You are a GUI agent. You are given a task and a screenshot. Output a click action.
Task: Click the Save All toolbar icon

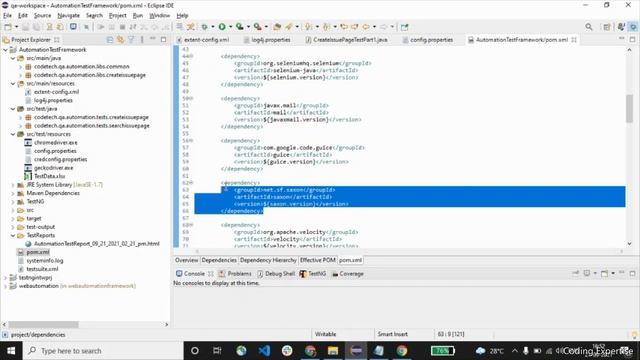(36, 27)
